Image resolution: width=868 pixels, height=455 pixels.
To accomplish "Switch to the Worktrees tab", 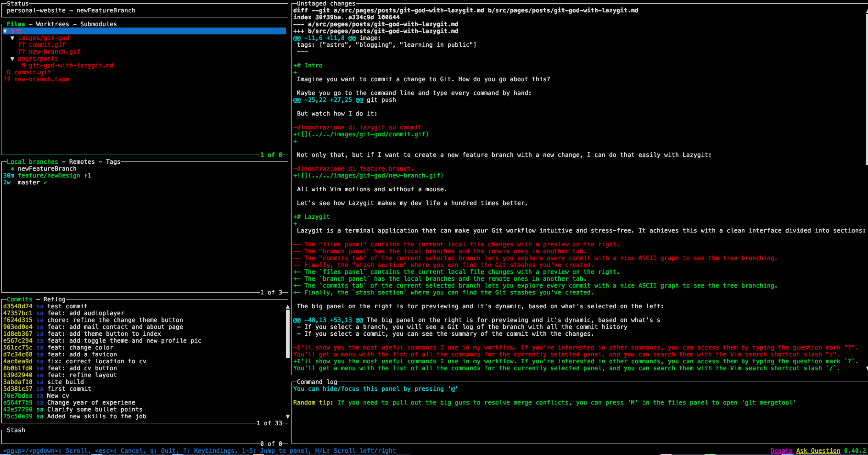I will point(52,24).
